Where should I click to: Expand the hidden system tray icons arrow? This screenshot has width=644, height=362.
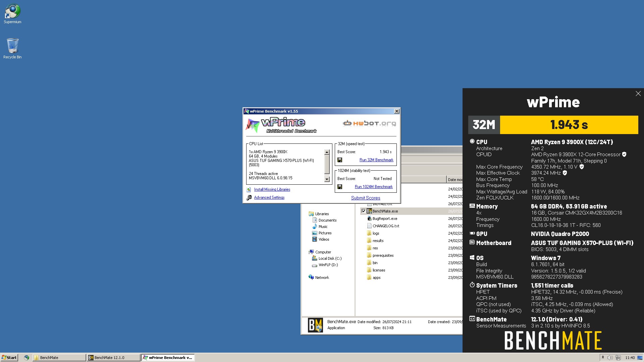pos(603,358)
